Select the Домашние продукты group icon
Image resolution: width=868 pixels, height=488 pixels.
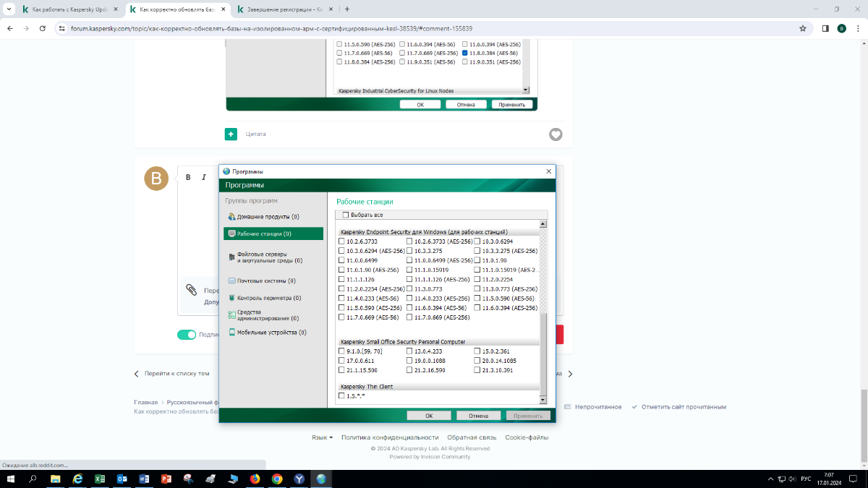point(231,217)
